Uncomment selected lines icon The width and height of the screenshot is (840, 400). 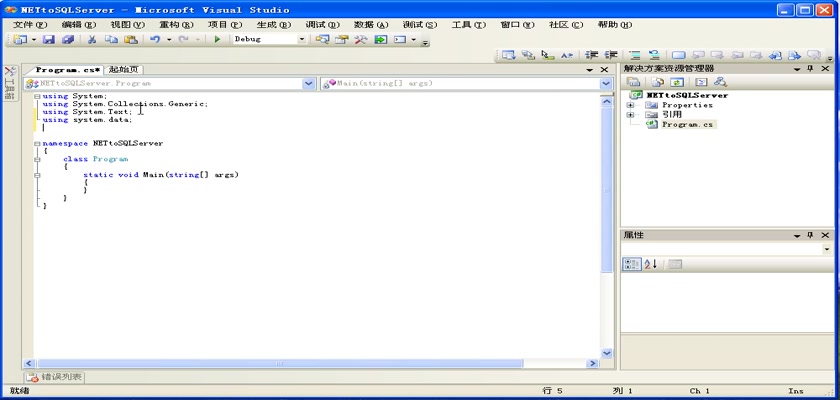654,55
